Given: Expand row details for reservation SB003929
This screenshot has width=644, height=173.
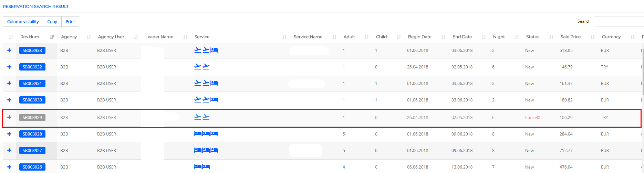Looking at the screenshot, I should [x=9, y=117].
